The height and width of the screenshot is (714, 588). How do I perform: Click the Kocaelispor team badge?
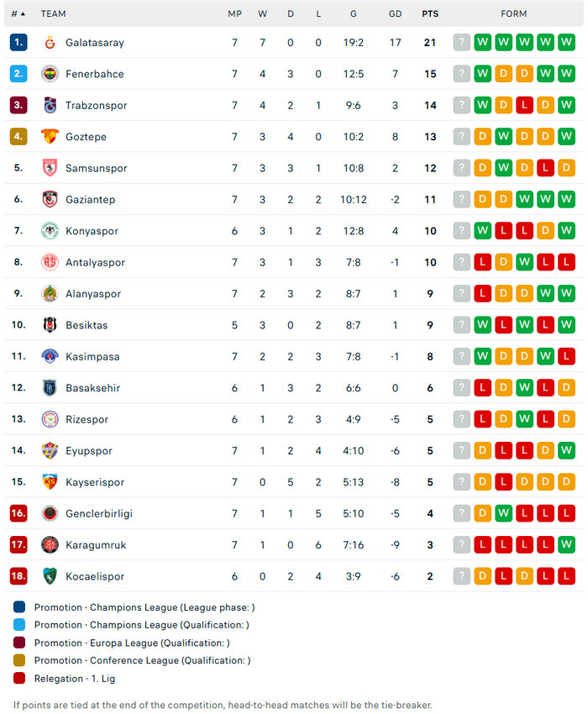point(50,576)
